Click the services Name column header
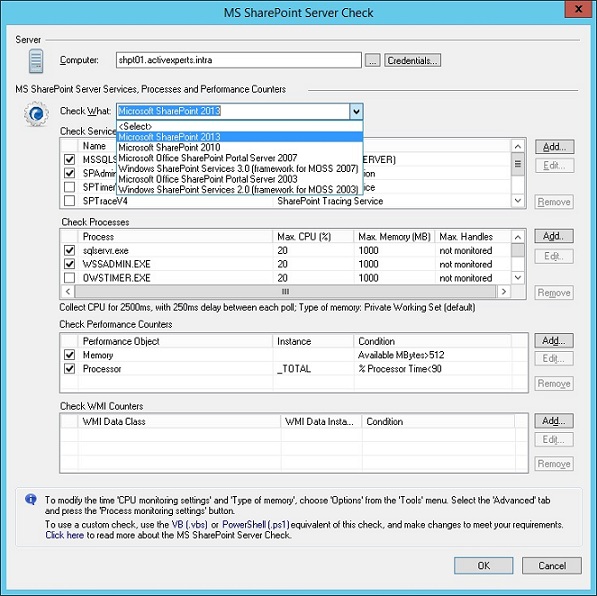This screenshot has height=596, width=597. [x=94, y=146]
